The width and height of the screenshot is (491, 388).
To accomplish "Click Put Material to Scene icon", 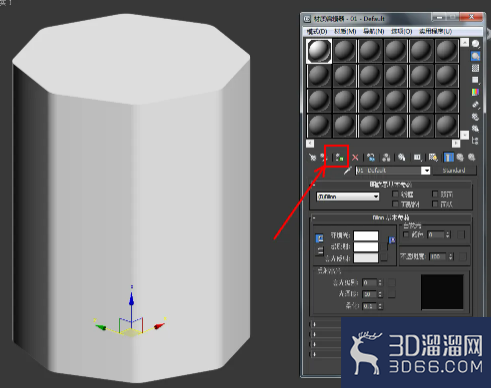I will click(323, 157).
